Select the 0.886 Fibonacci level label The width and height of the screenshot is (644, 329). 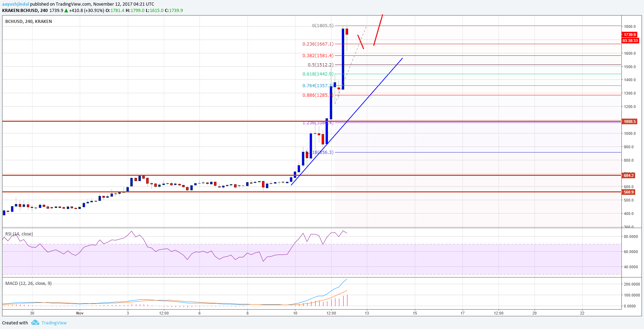click(317, 95)
